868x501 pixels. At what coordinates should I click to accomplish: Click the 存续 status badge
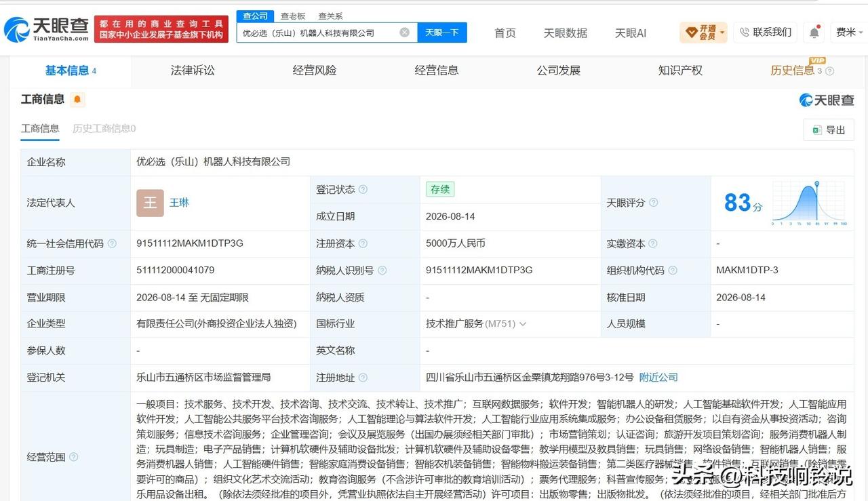(440, 190)
